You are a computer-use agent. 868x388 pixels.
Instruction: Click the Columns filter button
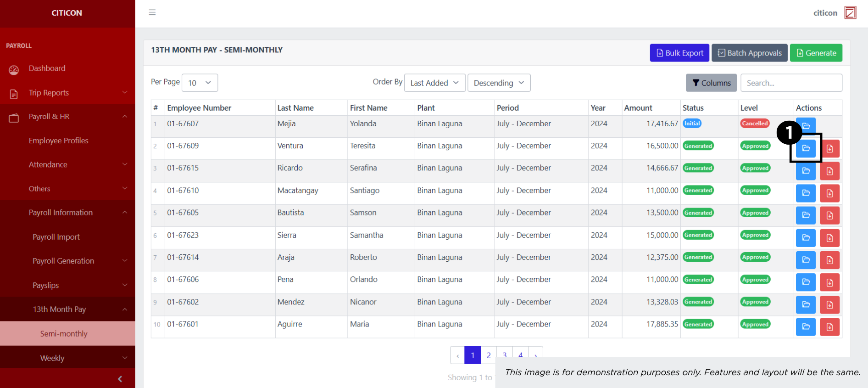coord(711,83)
